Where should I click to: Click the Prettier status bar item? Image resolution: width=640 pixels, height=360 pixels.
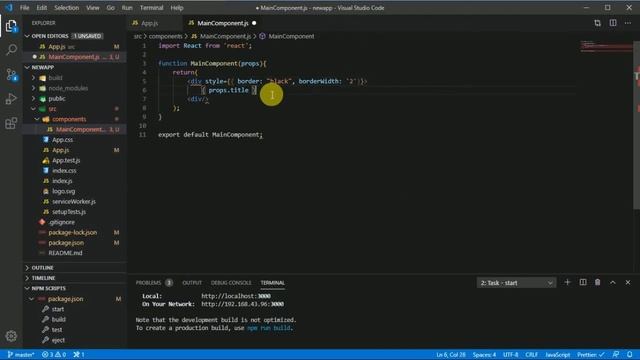click(x=591, y=354)
